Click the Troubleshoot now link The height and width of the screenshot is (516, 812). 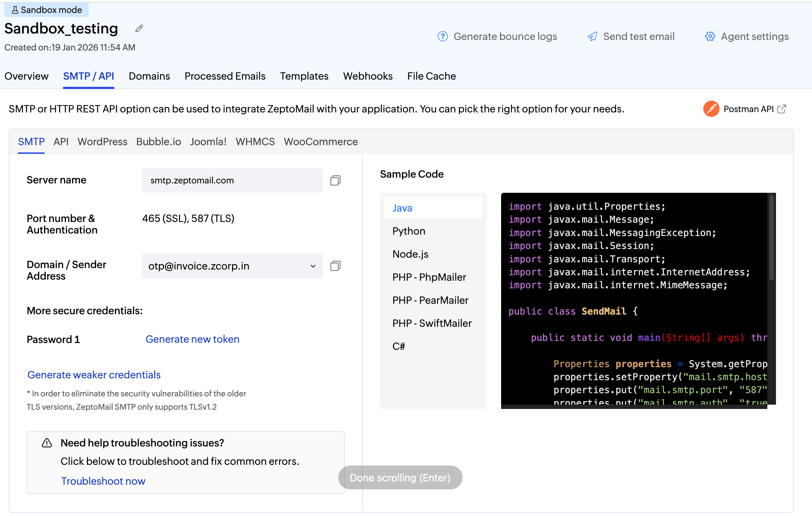103,481
